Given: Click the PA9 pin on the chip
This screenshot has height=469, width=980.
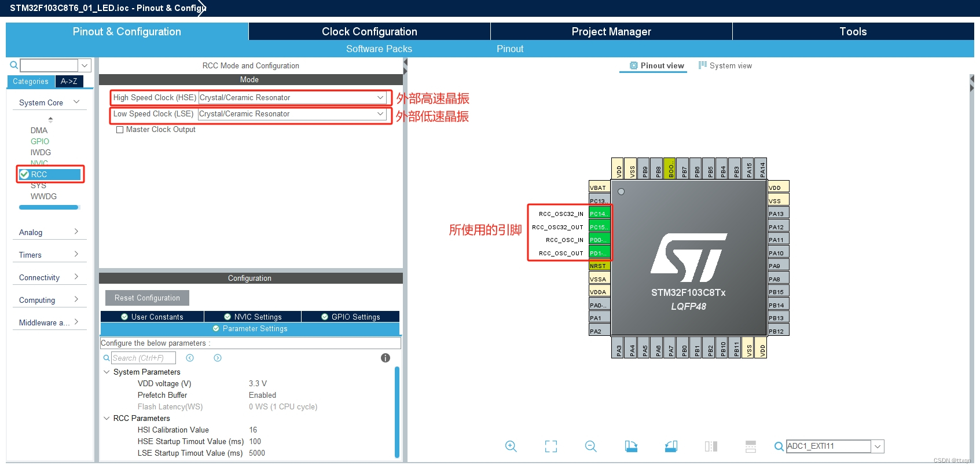Looking at the screenshot, I should 779,266.
